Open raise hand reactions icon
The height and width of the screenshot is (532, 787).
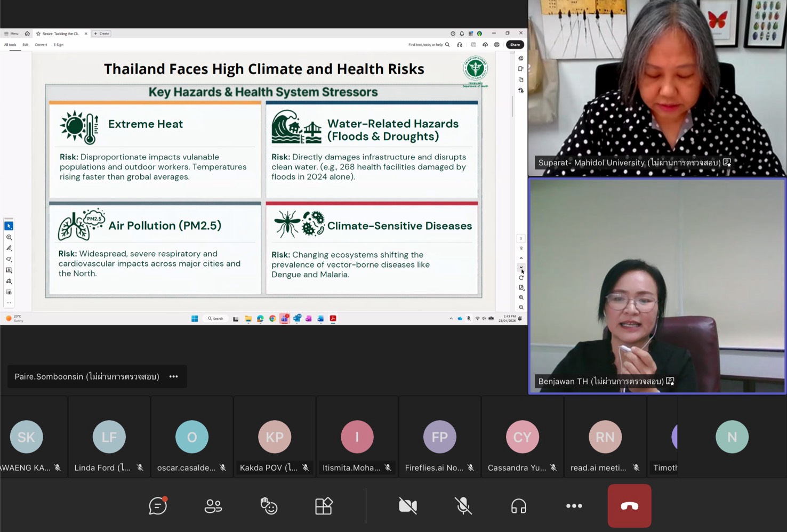click(269, 506)
